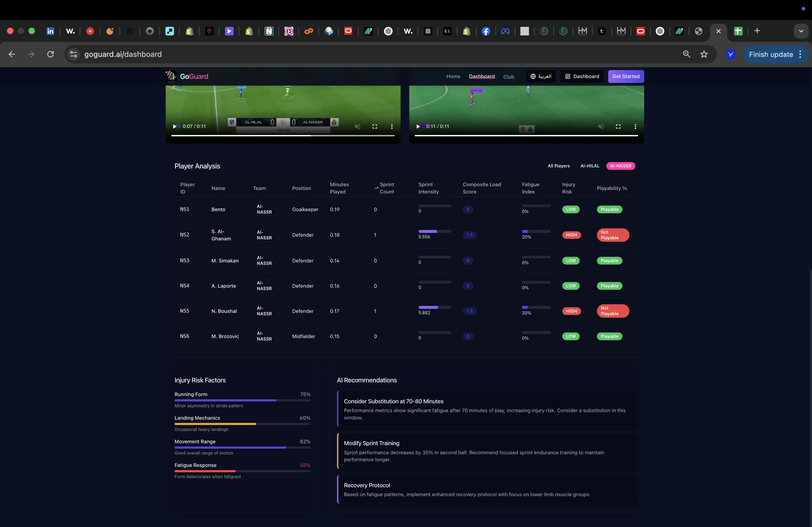The image size is (812, 527).
Task: Unmute the right video's audio
Action: point(601,126)
